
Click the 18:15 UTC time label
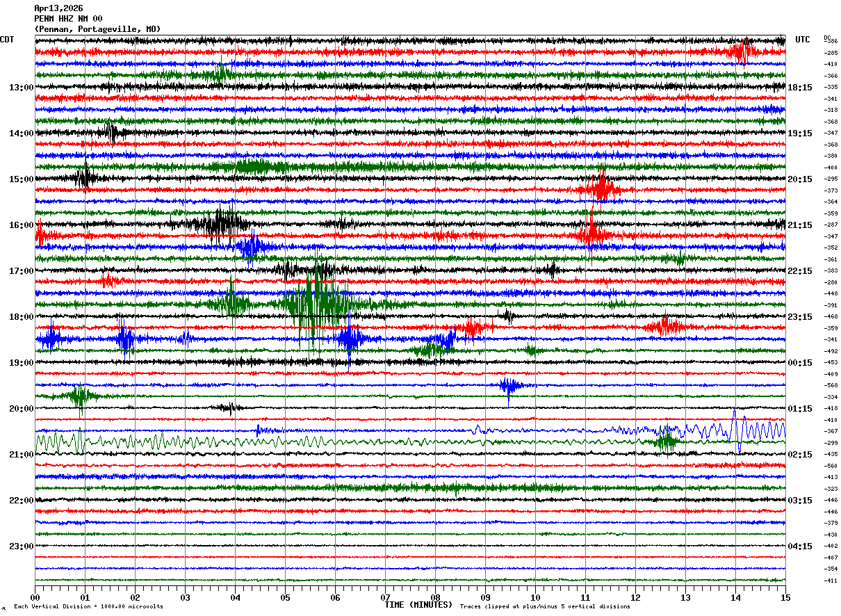[x=800, y=88]
